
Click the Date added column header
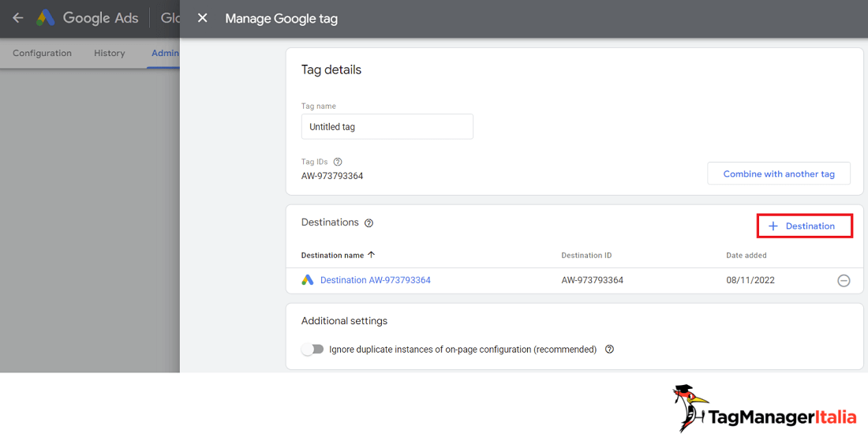click(x=746, y=255)
